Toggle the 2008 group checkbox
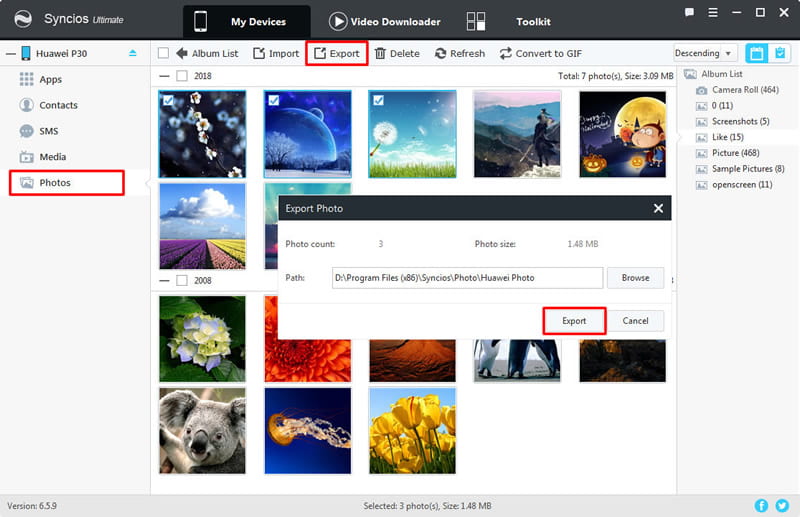The image size is (800, 517). coord(182,280)
